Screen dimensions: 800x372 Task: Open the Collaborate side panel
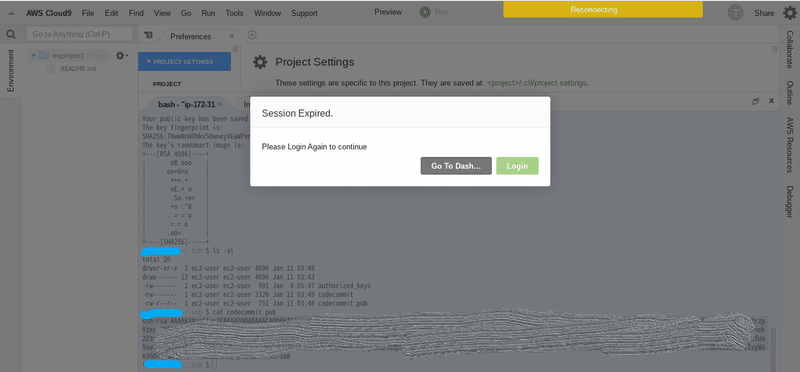tap(789, 49)
